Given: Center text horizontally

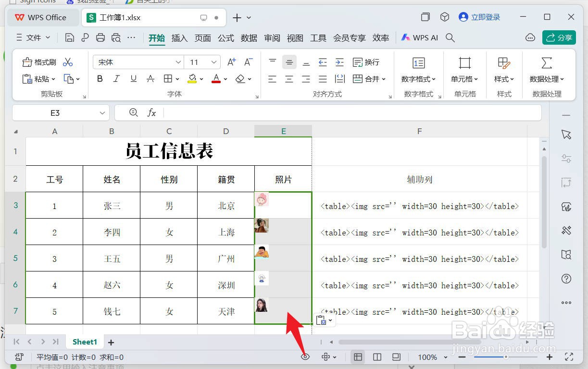Looking at the screenshot, I should click(x=289, y=79).
